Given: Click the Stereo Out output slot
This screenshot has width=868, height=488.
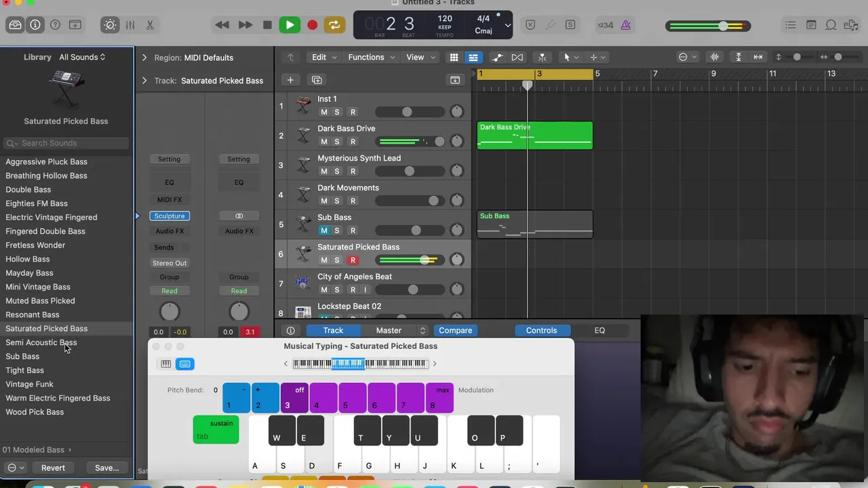Looking at the screenshot, I should pyautogui.click(x=170, y=263).
